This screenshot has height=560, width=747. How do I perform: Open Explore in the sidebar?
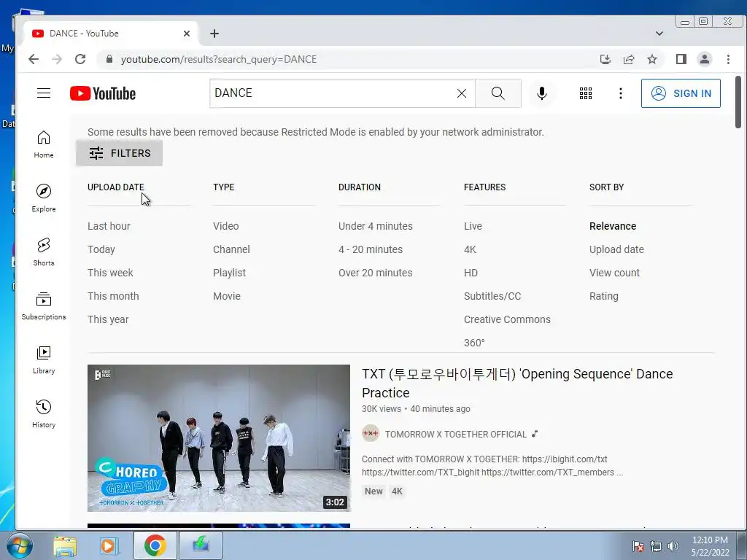coord(44,198)
